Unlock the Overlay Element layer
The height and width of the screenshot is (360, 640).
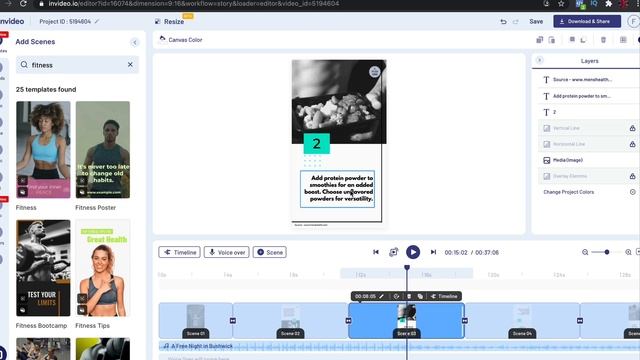tap(632, 176)
